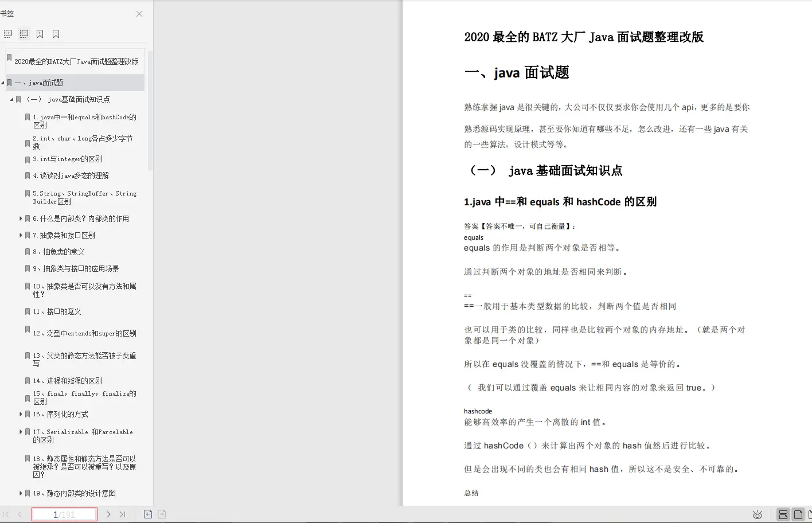The width and height of the screenshot is (812, 523).
Task: Jump to bookmark 19、静态内部类的设计意图
Action: tap(74, 493)
